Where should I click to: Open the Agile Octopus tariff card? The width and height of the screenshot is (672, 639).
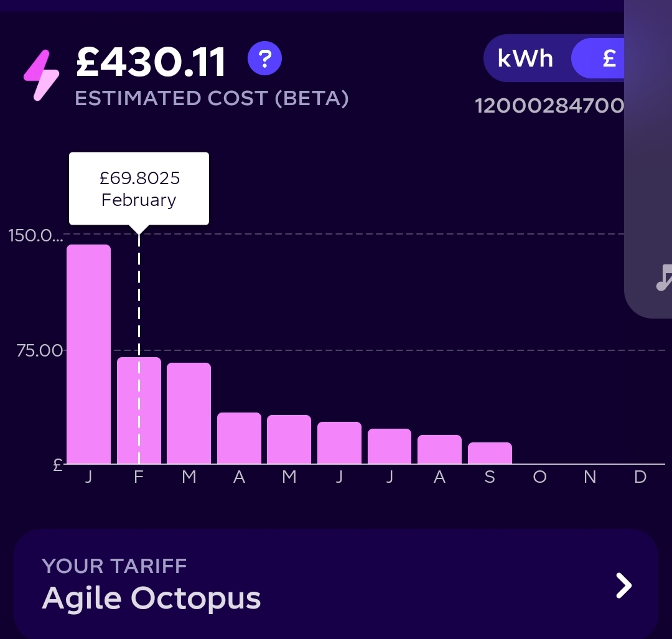(336, 584)
